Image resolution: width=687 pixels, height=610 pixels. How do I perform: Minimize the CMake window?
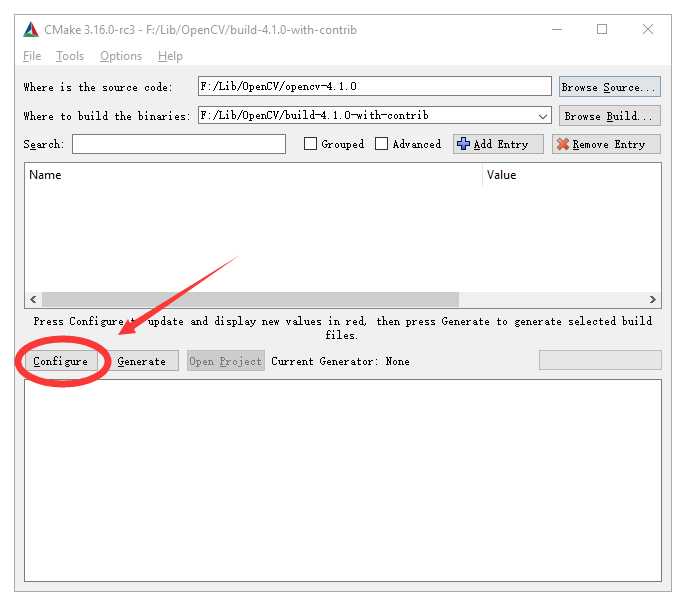tap(557, 30)
